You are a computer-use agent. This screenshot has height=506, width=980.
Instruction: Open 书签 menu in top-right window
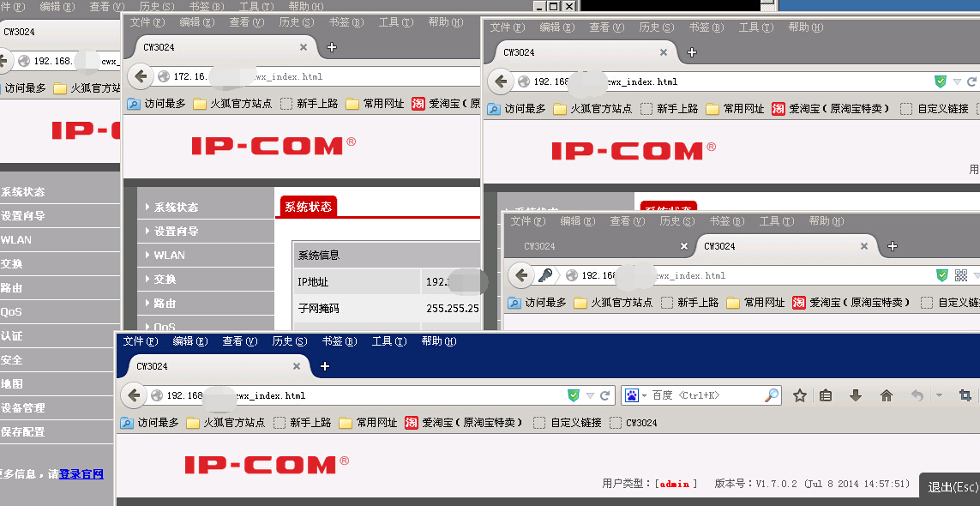[706, 27]
